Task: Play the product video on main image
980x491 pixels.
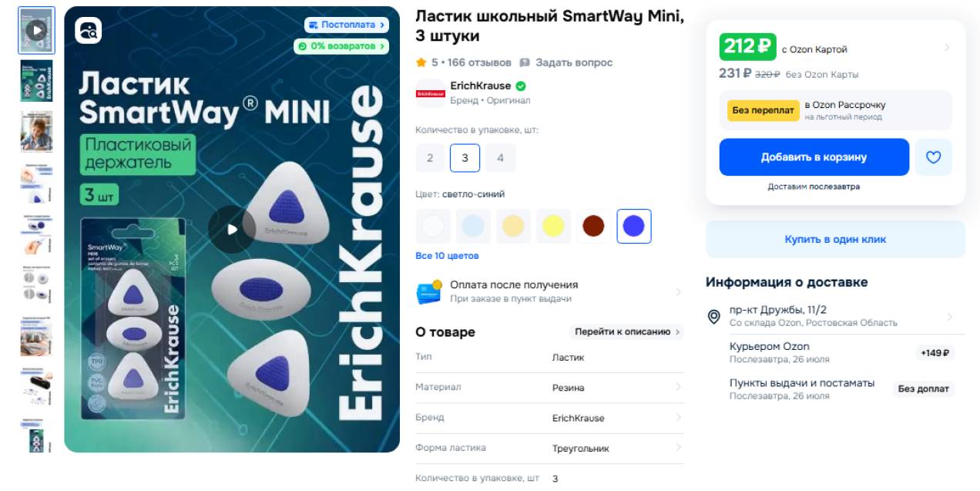Action: (232, 229)
